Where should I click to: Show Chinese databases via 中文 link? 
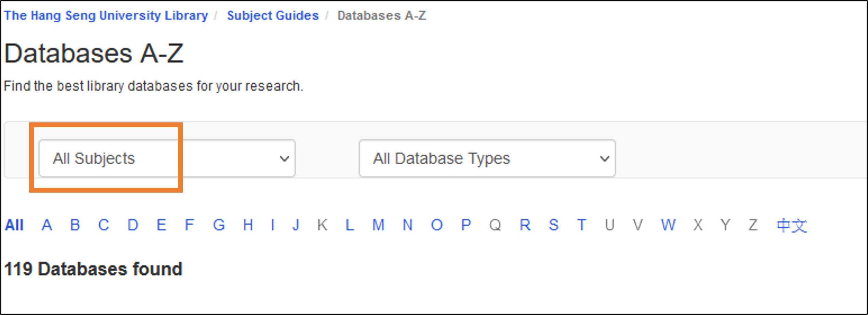pyautogui.click(x=792, y=225)
